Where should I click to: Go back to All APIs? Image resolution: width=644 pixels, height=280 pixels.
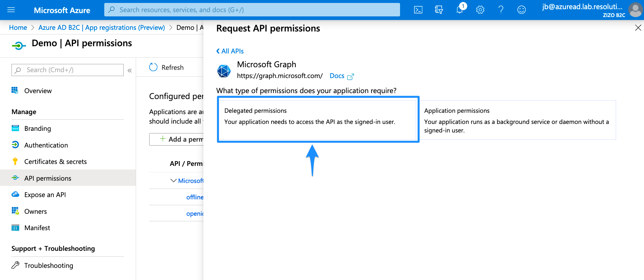230,51
